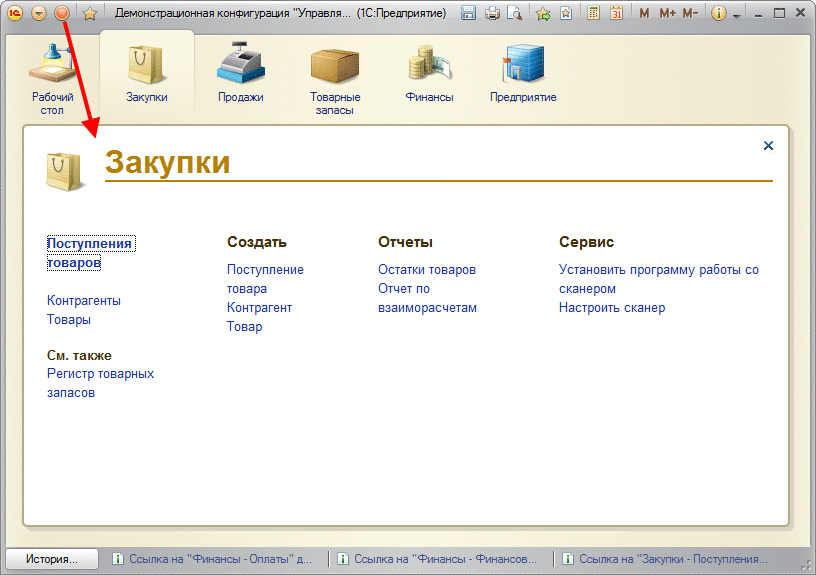Screen dimensions: 816x575
Task: Click the M+ memory button
Action: pyautogui.click(x=667, y=13)
